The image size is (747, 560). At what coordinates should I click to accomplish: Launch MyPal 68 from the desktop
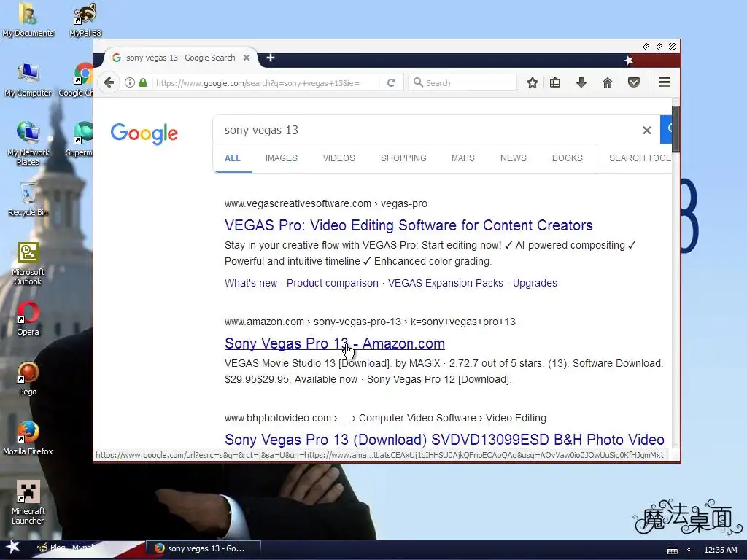(85, 20)
